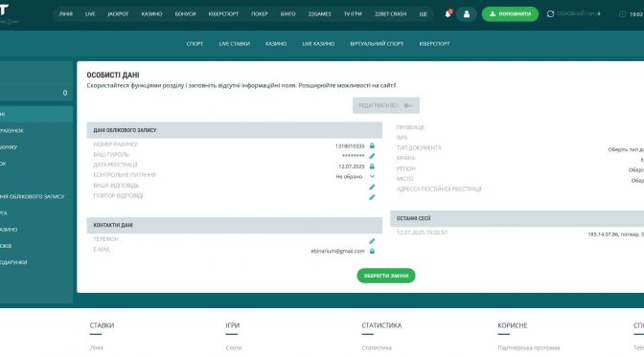Open the КРАЇНА dropdown
This screenshot has height=356, width=644.
pos(641,160)
